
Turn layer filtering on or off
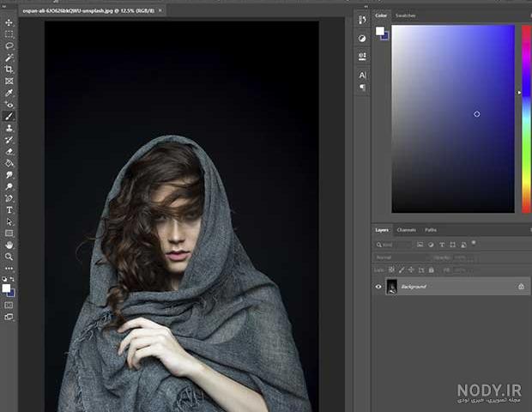474,243
